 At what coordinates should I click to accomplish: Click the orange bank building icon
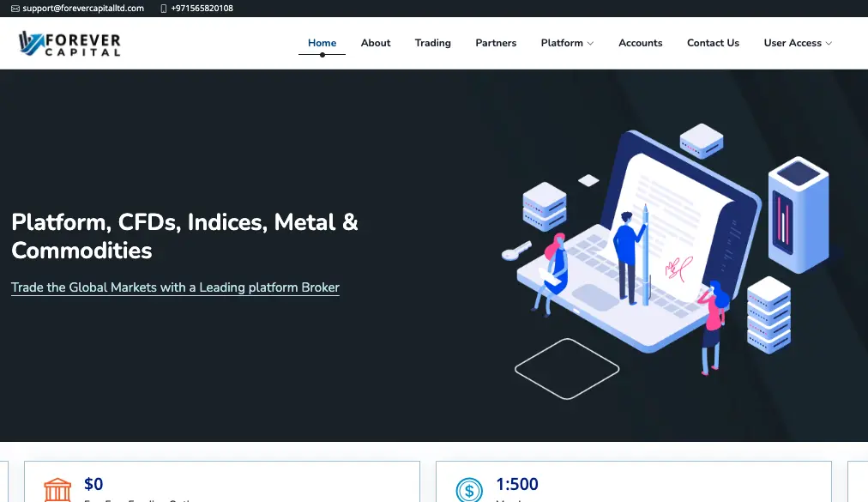[57, 490]
